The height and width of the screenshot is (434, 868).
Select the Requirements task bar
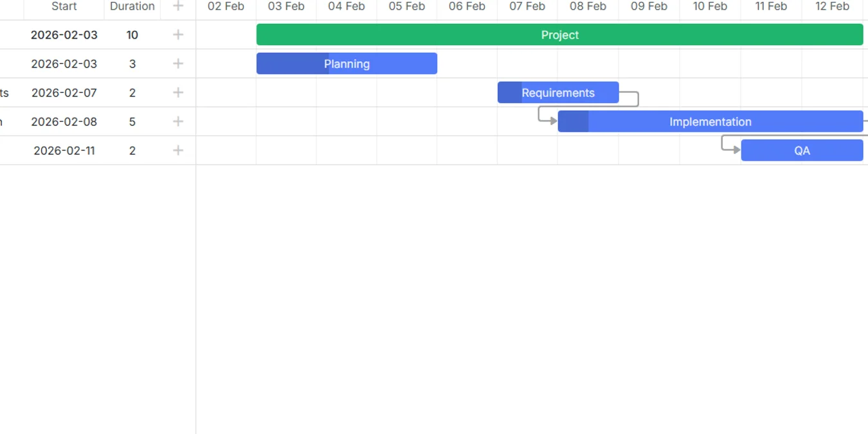558,93
